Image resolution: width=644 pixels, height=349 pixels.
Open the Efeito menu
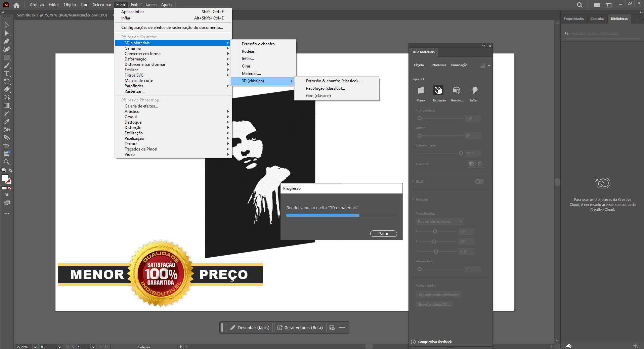tap(121, 5)
